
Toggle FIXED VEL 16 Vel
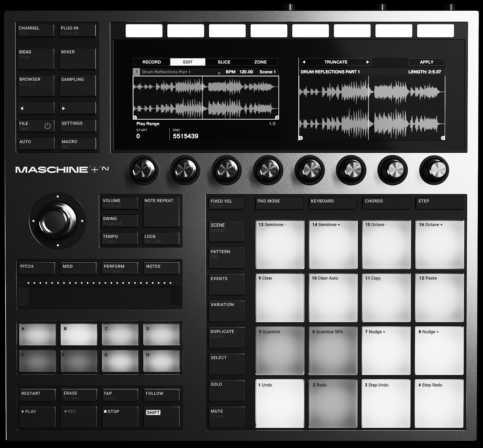(227, 203)
